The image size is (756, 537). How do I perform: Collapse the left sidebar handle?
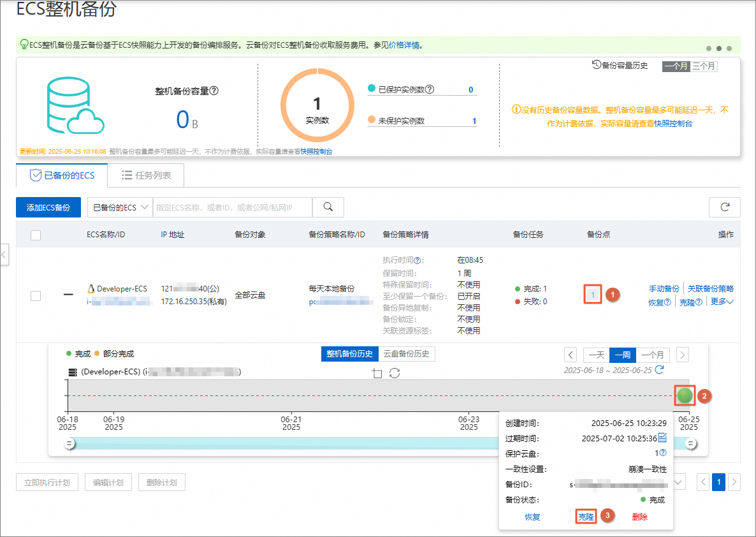coord(4,254)
